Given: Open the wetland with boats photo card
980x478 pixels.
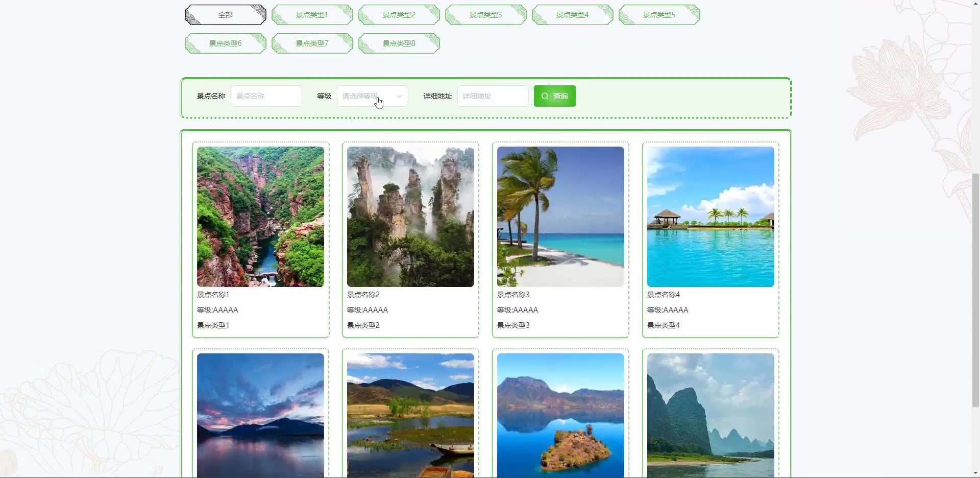Looking at the screenshot, I should (x=410, y=415).
